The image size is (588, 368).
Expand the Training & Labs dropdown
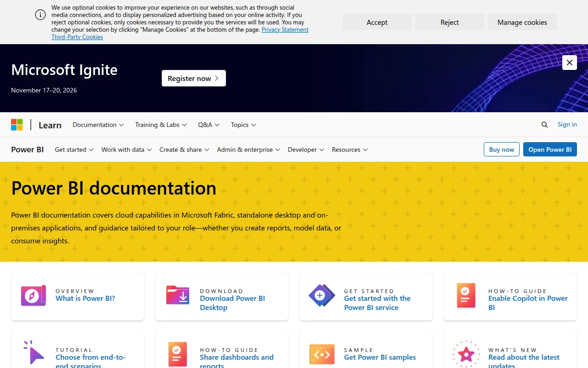pyautogui.click(x=161, y=125)
